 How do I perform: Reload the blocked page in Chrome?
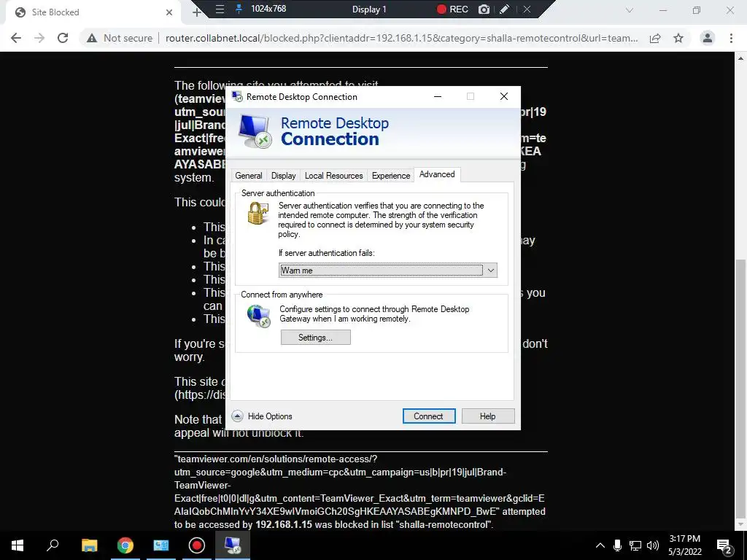tap(63, 38)
